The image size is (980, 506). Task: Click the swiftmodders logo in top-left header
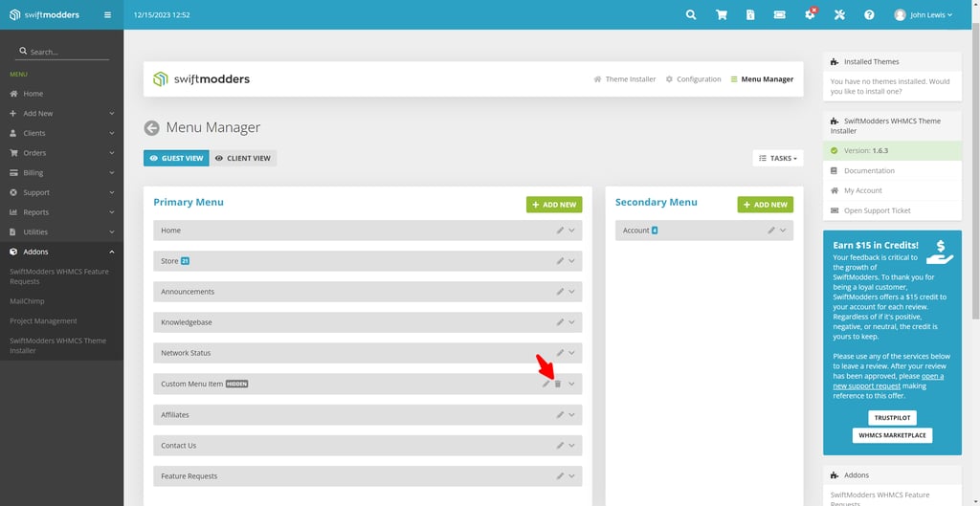tap(44, 15)
